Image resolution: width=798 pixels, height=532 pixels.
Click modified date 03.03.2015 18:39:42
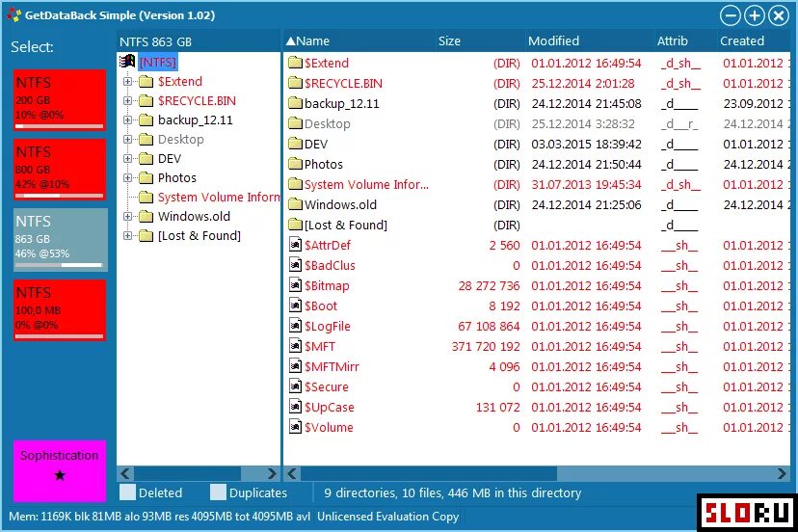click(x=586, y=144)
